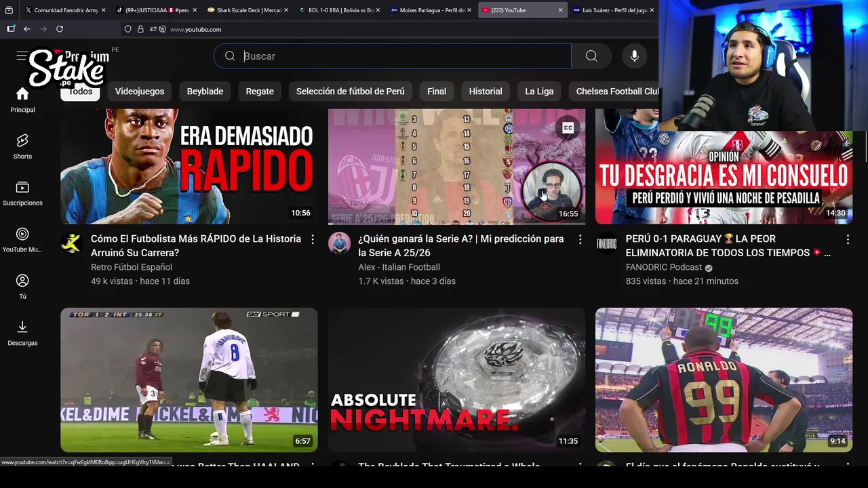868x488 pixels.
Task: Select the Videojuegos filter chip
Action: click(140, 91)
